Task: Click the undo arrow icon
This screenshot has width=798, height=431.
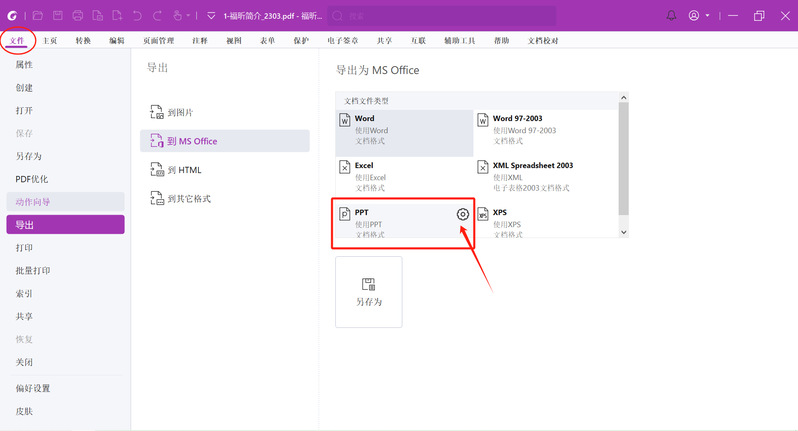Action: click(x=137, y=16)
